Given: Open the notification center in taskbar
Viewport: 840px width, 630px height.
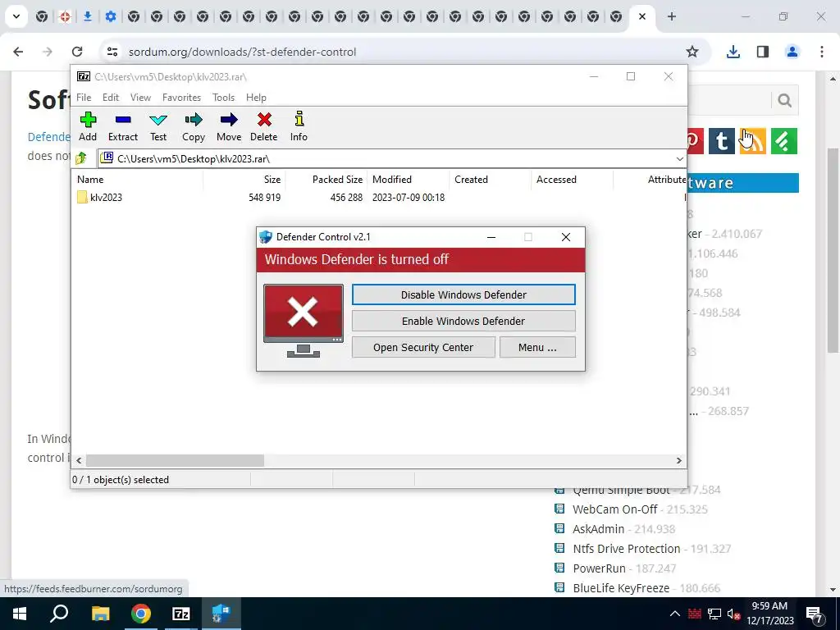Looking at the screenshot, I should [x=815, y=614].
